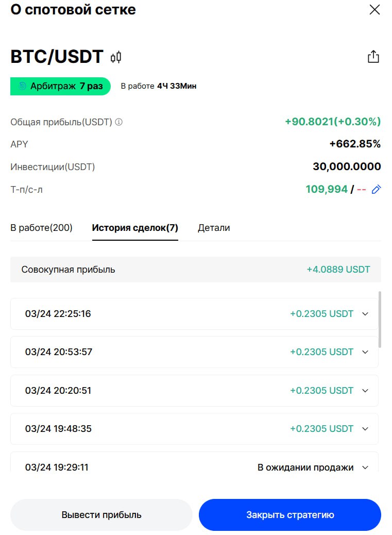Click the Вывести прибыль button

tap(101, 514)
